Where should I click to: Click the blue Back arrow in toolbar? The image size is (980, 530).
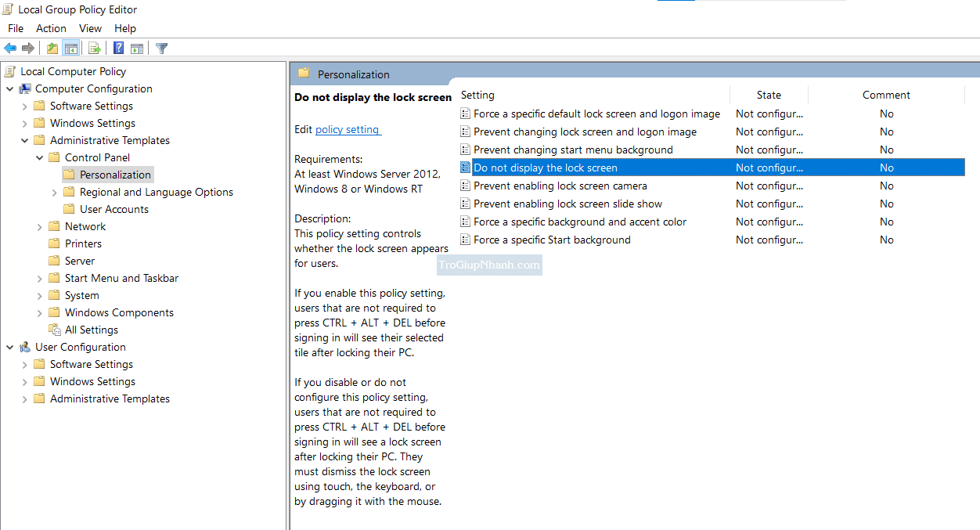coord(10,49)
